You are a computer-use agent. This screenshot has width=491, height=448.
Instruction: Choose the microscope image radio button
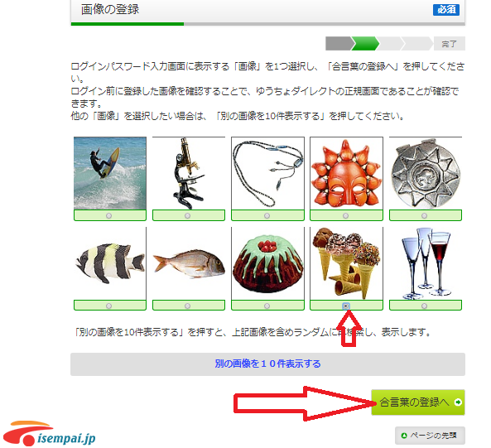pyautogui.click(x=187, y=215)
